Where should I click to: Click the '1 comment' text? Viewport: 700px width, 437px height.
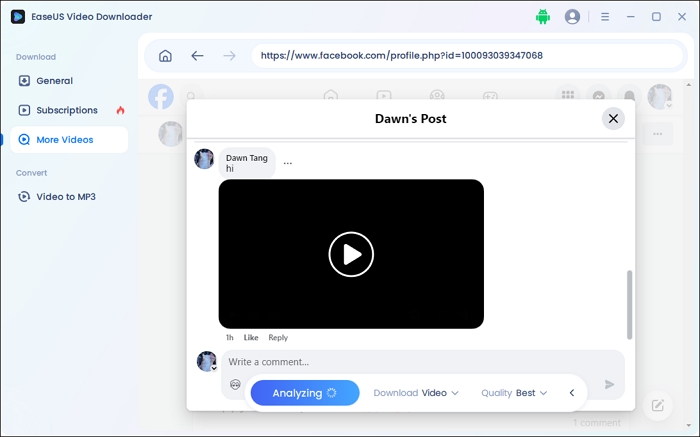tap(597, 423)
